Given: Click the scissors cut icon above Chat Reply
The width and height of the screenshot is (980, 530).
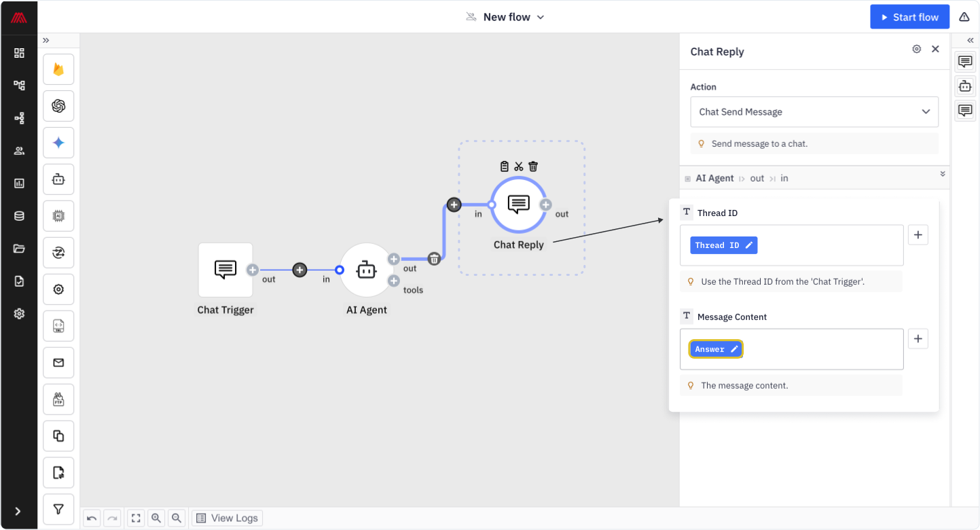Looking at the screenshot, I should point(519,166).
